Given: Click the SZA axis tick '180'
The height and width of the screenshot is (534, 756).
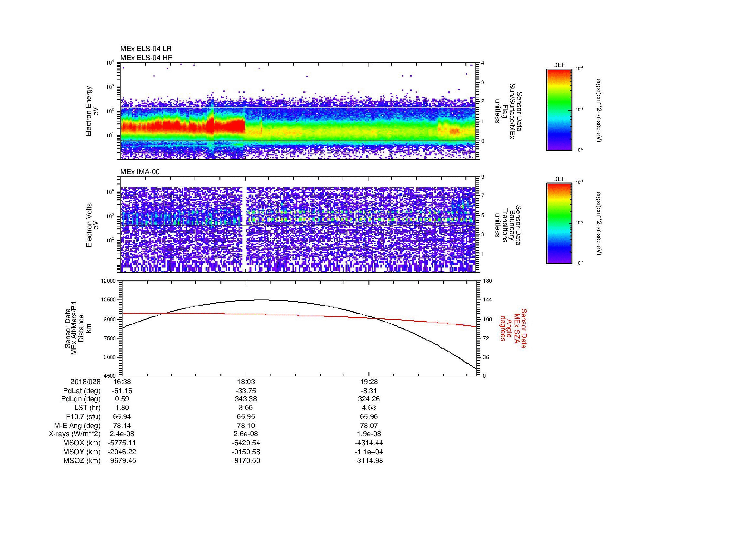Looking at the screenshot, I should pyautogui.click(x=487, y=281).
